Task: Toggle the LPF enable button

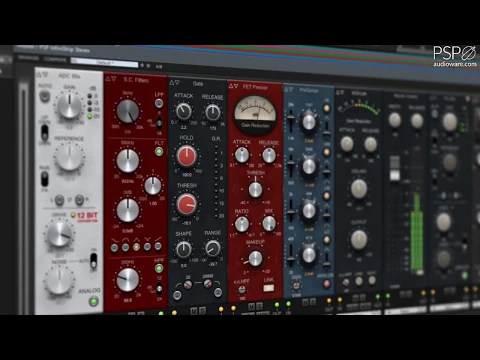Action: click(159, 103)
